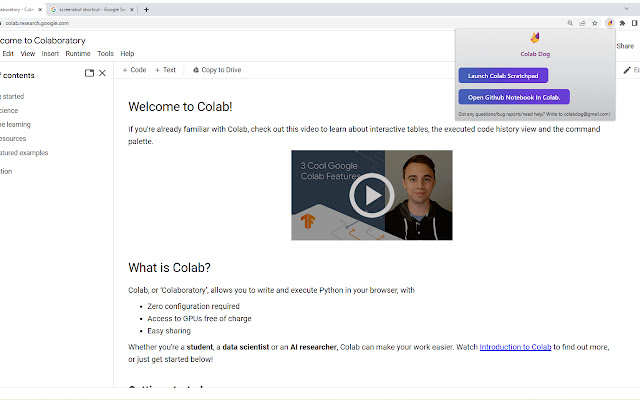
Task: Select the 'science' item in contents
Action: pyautogui.click(x=9, y=111)
